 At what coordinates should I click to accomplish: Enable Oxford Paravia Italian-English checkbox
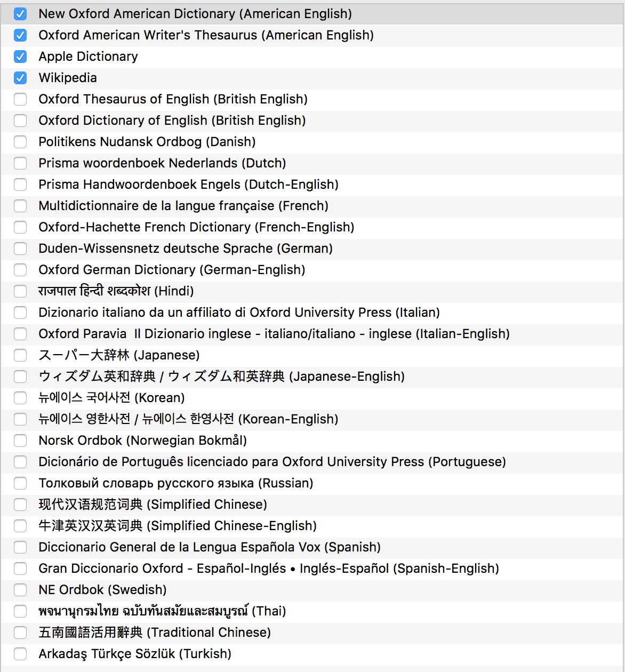pos(20,334)
